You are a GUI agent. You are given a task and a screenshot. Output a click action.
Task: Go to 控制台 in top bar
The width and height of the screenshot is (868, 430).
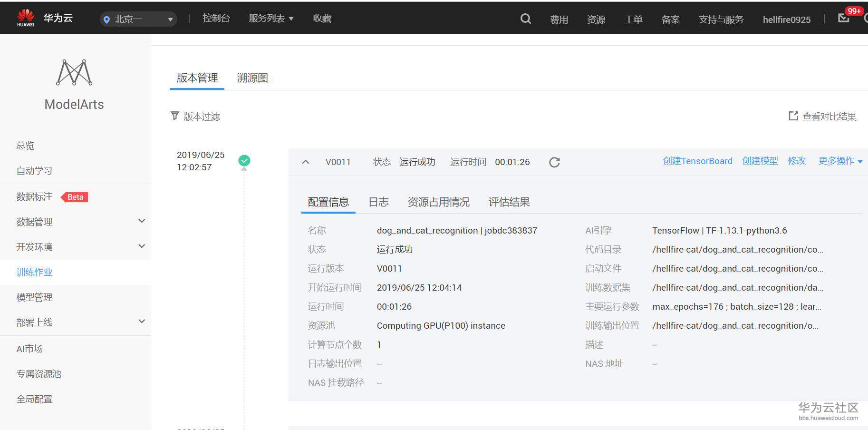point(216,18)
